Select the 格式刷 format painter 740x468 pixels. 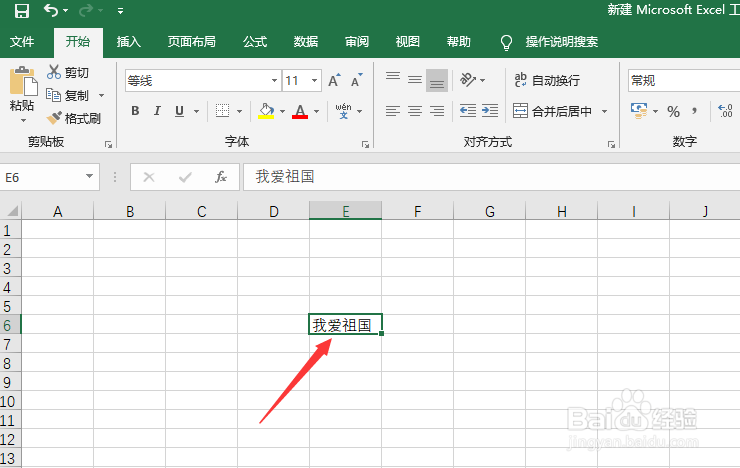74,118
